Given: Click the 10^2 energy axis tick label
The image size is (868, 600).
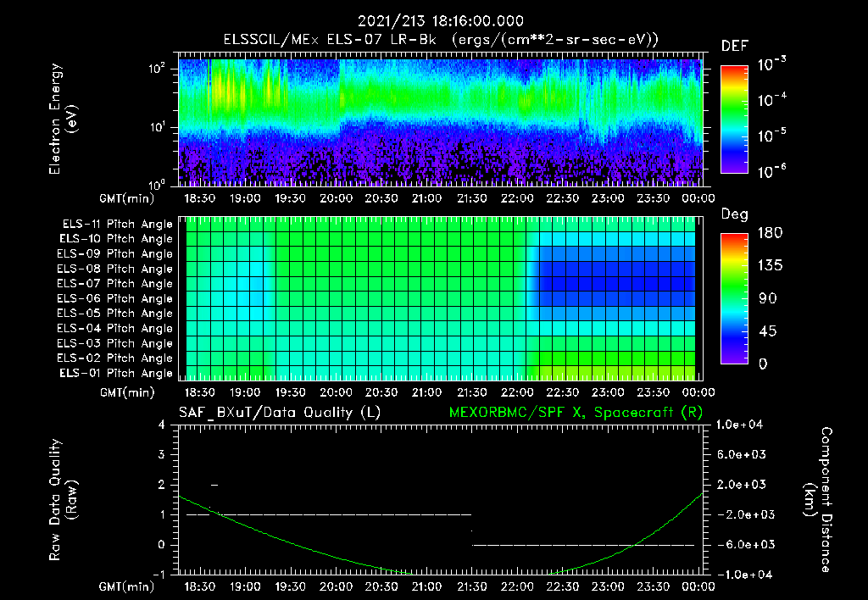Looking at the screenshot, I should click(x=157, y=69).
